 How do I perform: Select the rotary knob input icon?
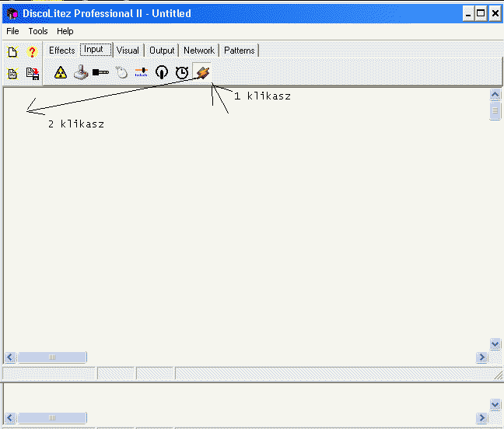pyautogui.click(x=161, y=72)
